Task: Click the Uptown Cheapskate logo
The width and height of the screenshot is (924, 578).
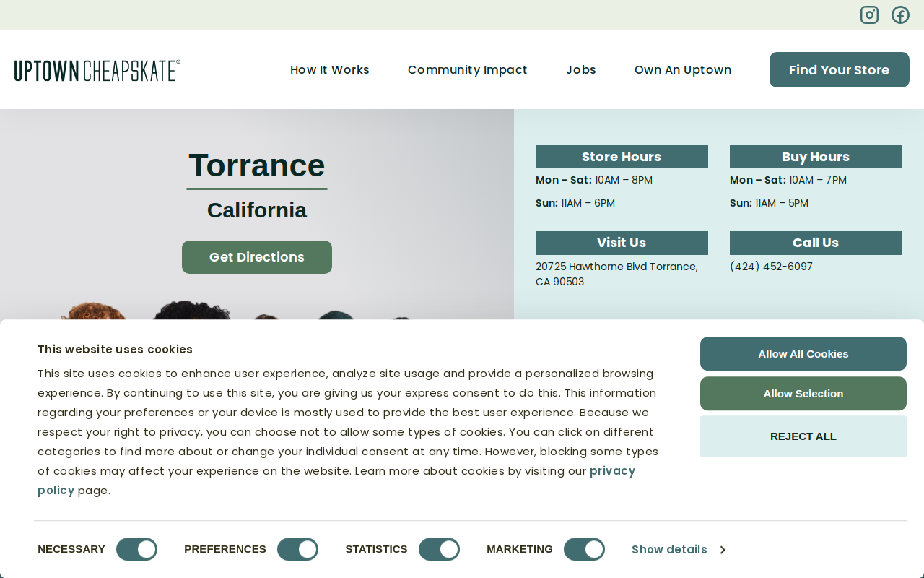Action: click(97, 70)
